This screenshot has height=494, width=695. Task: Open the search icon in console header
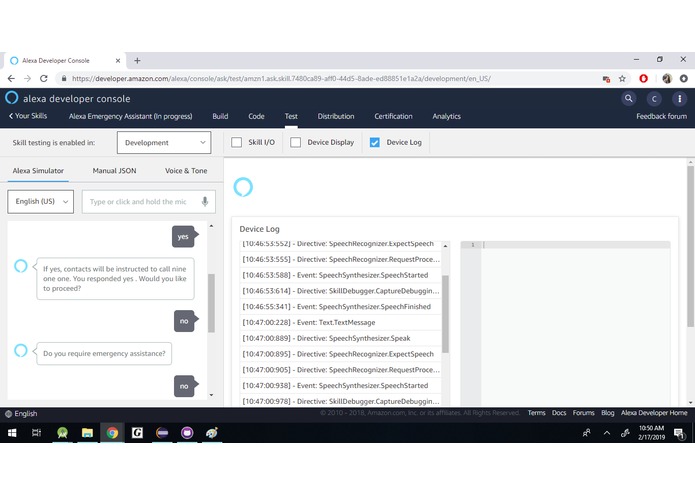pyautogui.click(x=629, y=98)
